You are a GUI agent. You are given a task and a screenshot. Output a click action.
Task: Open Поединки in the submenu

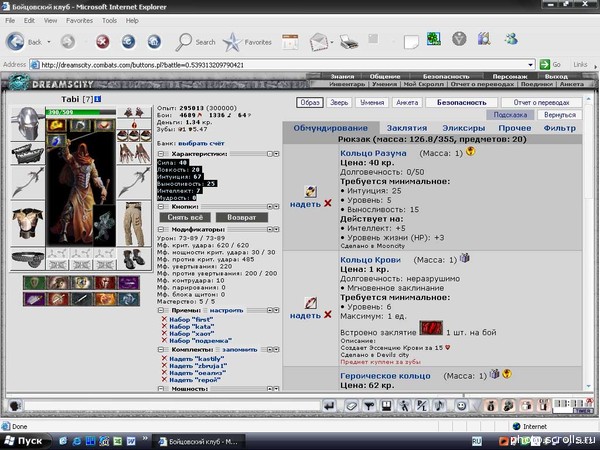tap(537, 84)
